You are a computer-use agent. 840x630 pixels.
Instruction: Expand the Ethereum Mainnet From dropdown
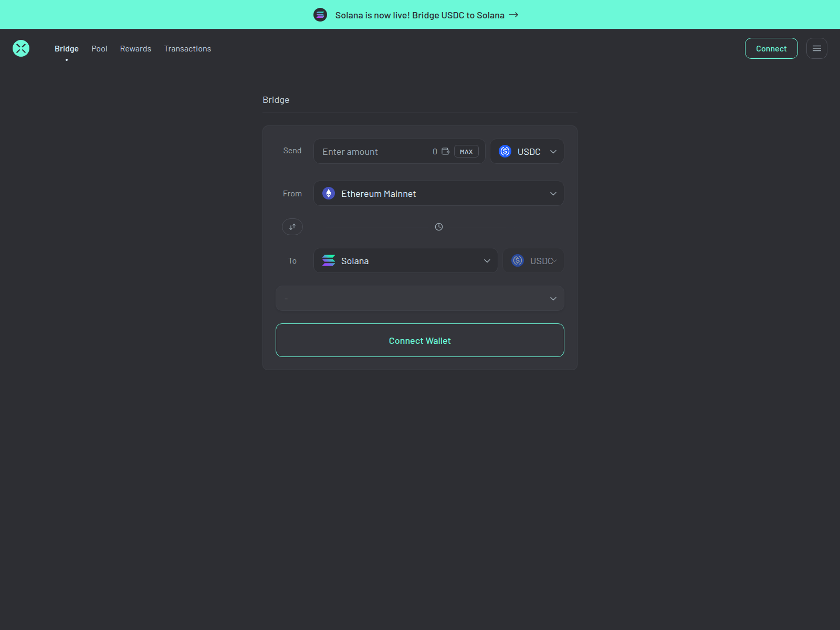point(439,193)
